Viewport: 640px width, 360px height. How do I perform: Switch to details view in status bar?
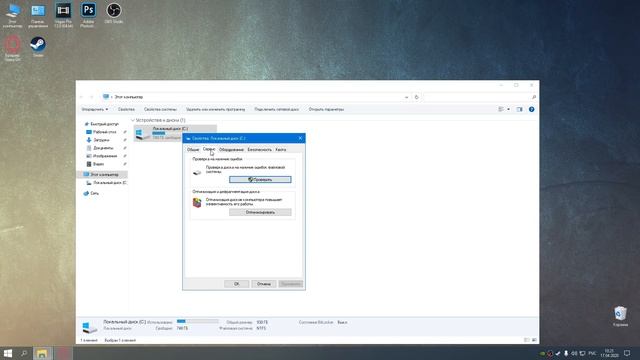526,340
